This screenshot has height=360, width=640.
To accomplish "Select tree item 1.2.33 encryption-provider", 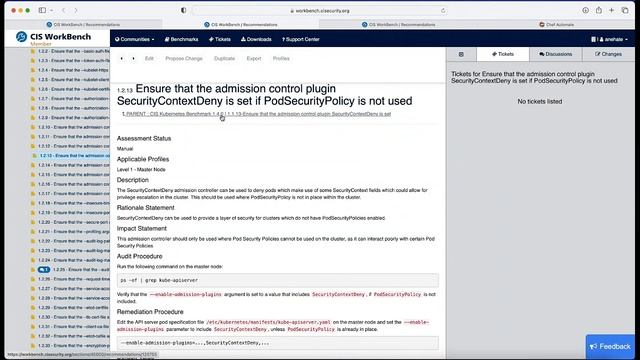I will coord(74,345).
